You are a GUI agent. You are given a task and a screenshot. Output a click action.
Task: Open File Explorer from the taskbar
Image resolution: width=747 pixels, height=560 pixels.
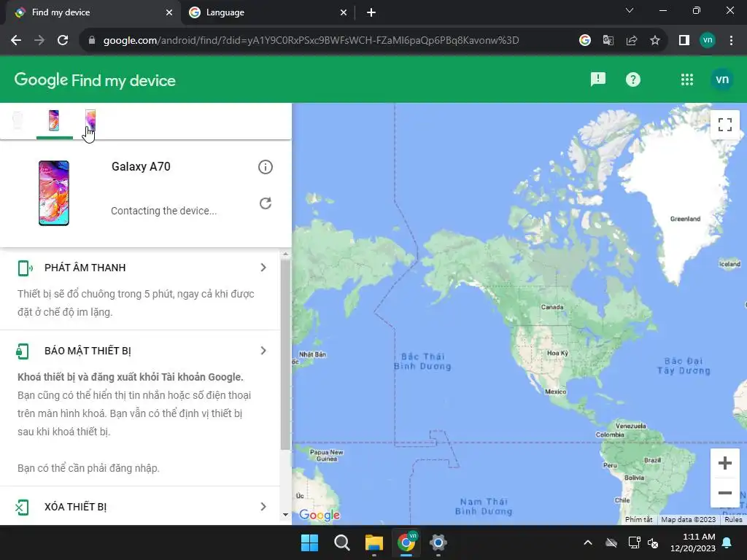coord(374,542)
